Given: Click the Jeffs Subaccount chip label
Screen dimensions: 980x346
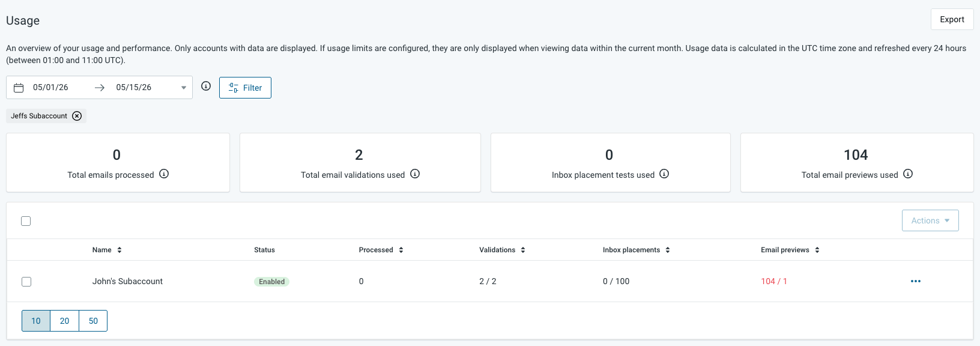Looking at the screenshot, I should click(x=39, y=116).
